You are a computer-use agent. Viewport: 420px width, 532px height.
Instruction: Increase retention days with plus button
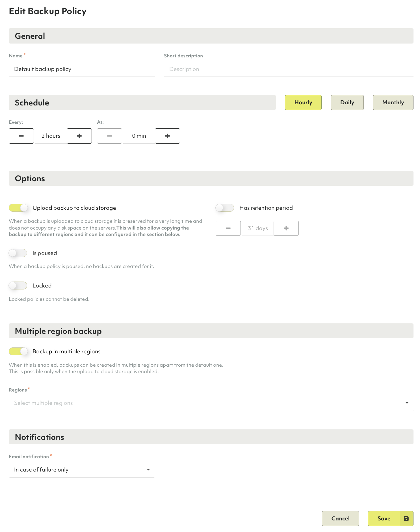point(286,228)
